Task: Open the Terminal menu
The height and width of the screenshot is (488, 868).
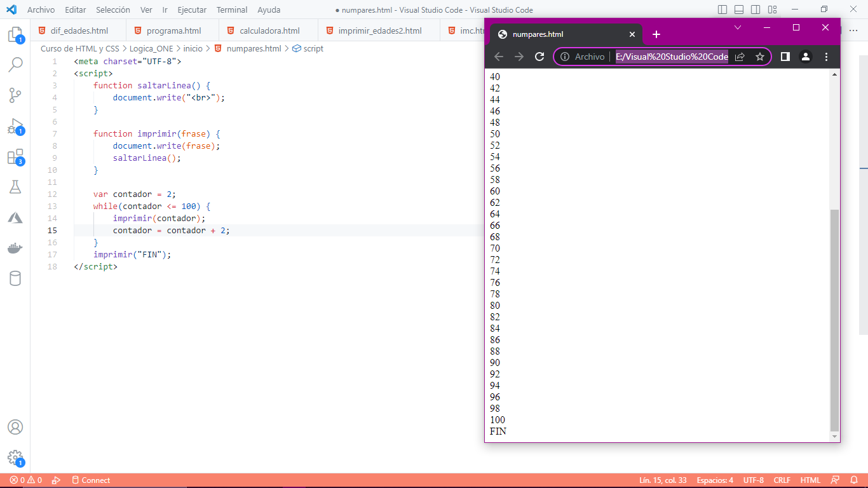Action: coord(232,10)
